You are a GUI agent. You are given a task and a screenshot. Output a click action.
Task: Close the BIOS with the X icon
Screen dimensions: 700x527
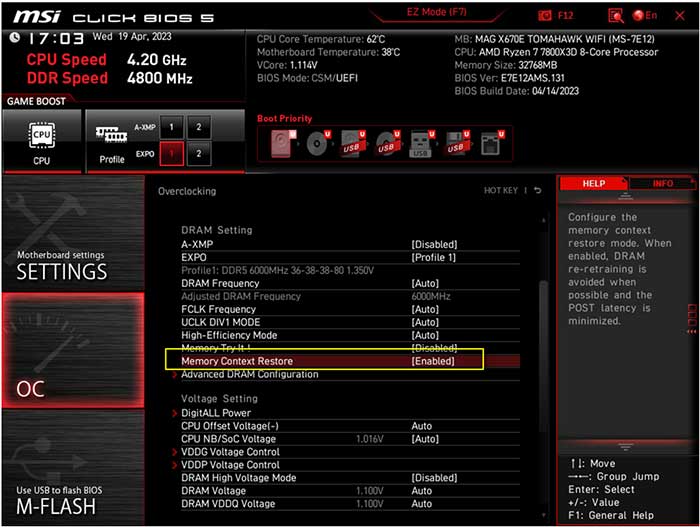pyautogui.click(x=679, y=16)
